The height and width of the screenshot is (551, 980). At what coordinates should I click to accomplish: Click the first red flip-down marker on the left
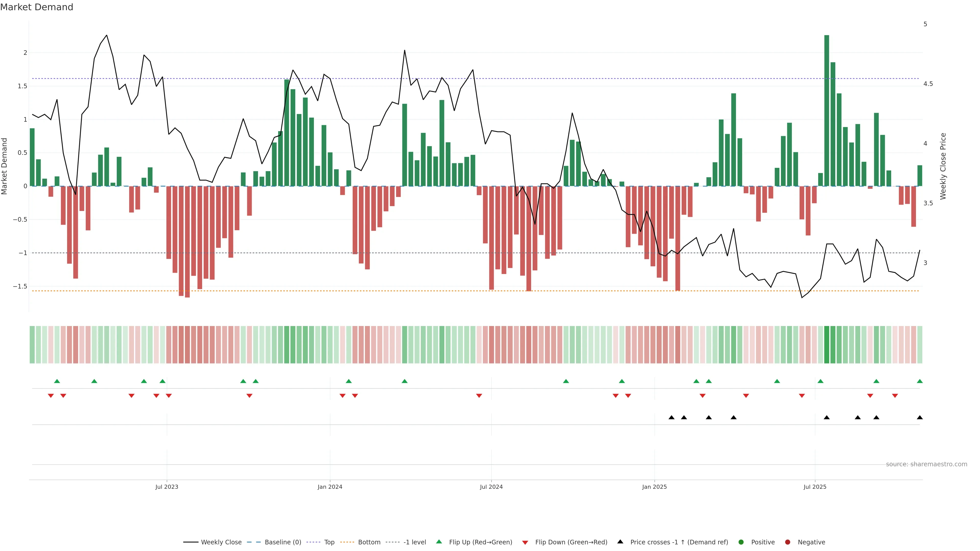pyautogui.click(x=51, y=396)
